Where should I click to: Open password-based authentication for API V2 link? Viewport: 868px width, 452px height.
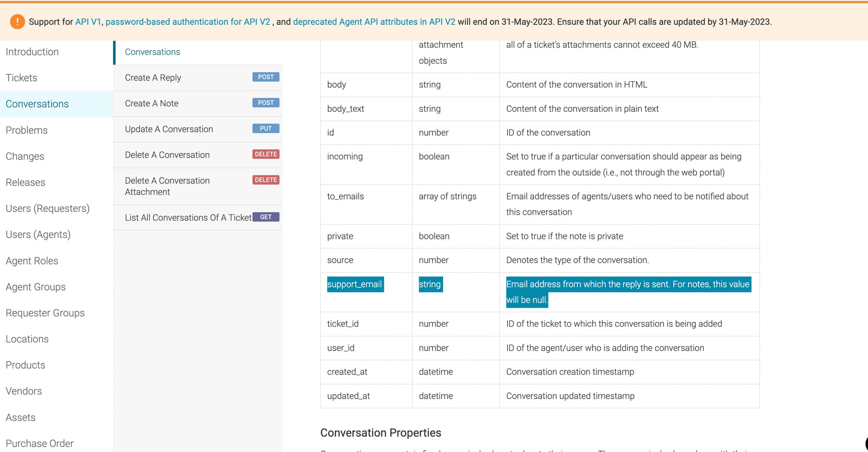tap(188, 22)
